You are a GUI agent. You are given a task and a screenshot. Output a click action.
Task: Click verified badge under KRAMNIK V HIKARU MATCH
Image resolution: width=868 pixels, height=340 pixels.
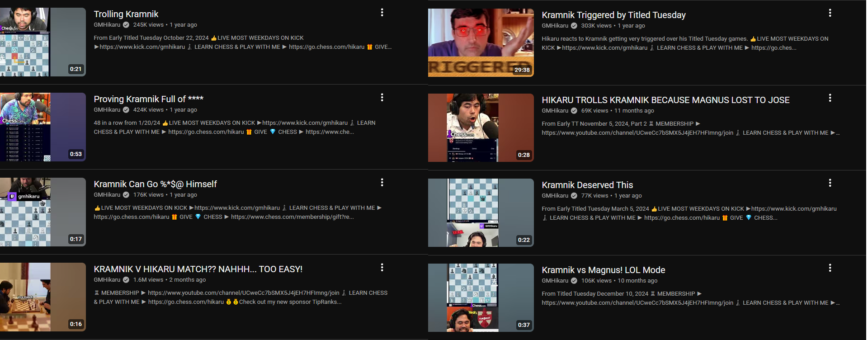pos(126,280)
